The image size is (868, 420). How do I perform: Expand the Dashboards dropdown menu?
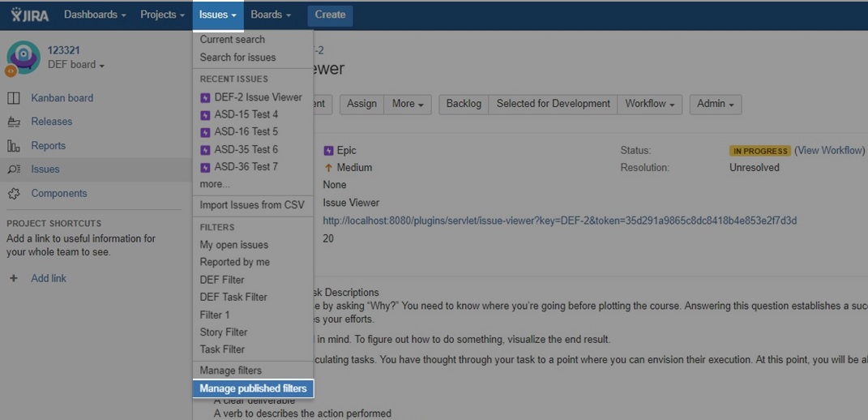coord(95,15)
